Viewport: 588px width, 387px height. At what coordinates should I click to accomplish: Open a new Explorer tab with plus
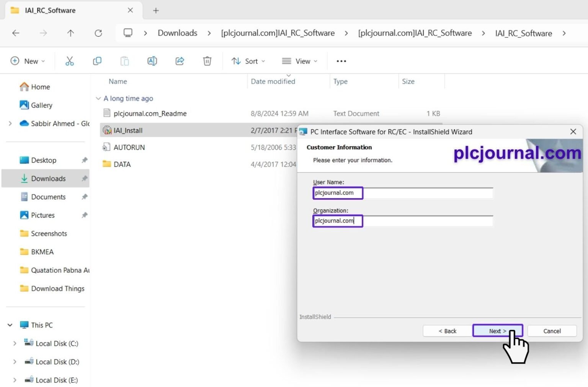click(155, 10)
